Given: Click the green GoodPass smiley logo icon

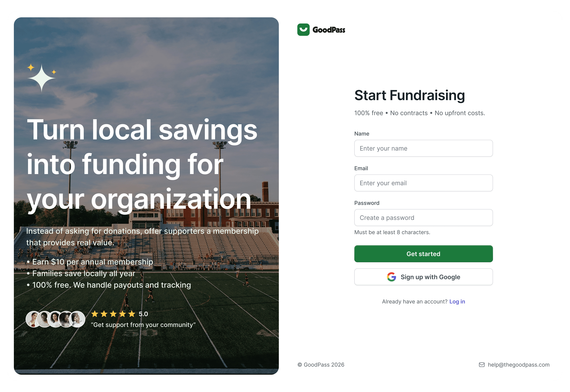Looking at the screenshot, I should [x=303, y=30].
